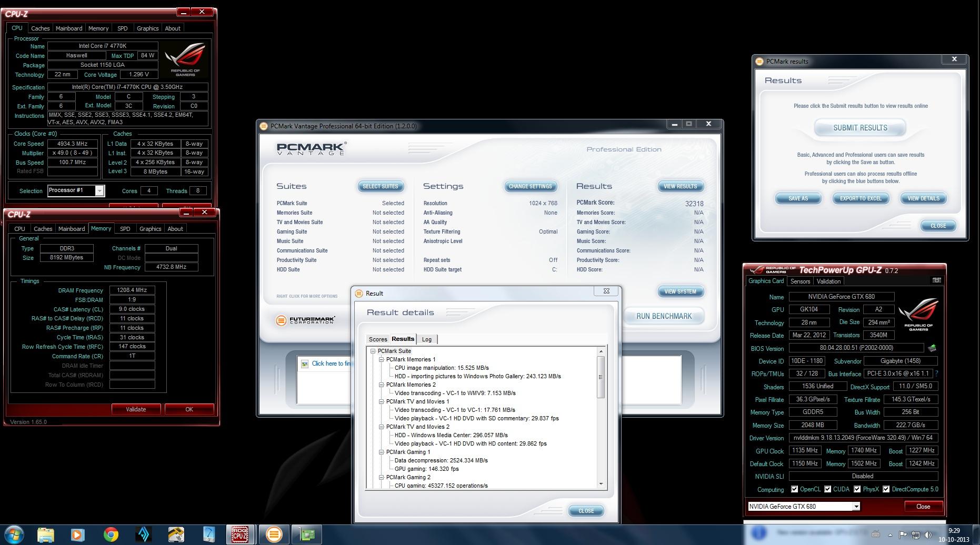
Task: Click the ROG logo in GPU-Z panel
Action: 918,314
